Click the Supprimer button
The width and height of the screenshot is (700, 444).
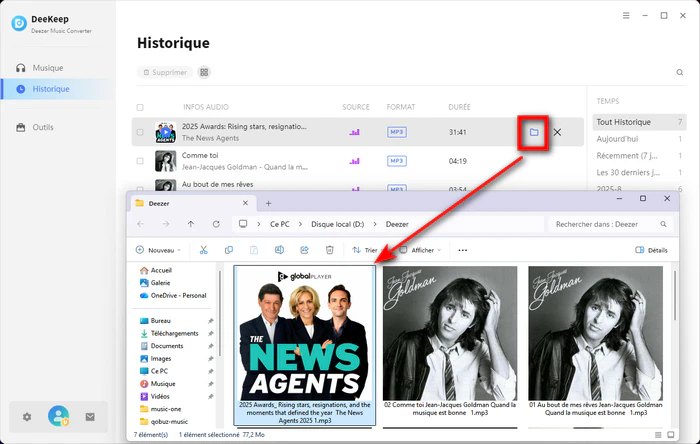(x=165, y=72)
